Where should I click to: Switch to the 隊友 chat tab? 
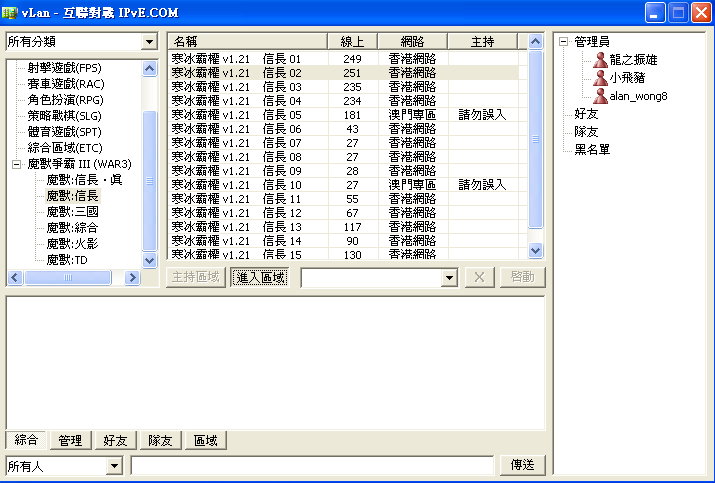[161, 441]
